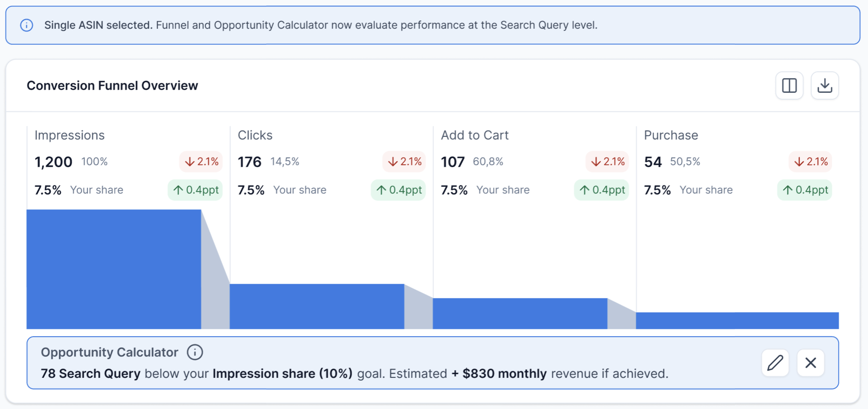Download the Conversion Funnel Overview data
868x409 pixels.
(825, 85)
